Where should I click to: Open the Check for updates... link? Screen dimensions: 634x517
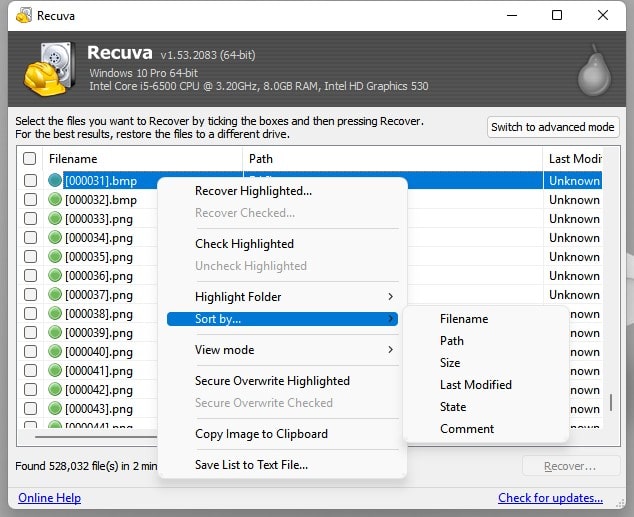550,498
